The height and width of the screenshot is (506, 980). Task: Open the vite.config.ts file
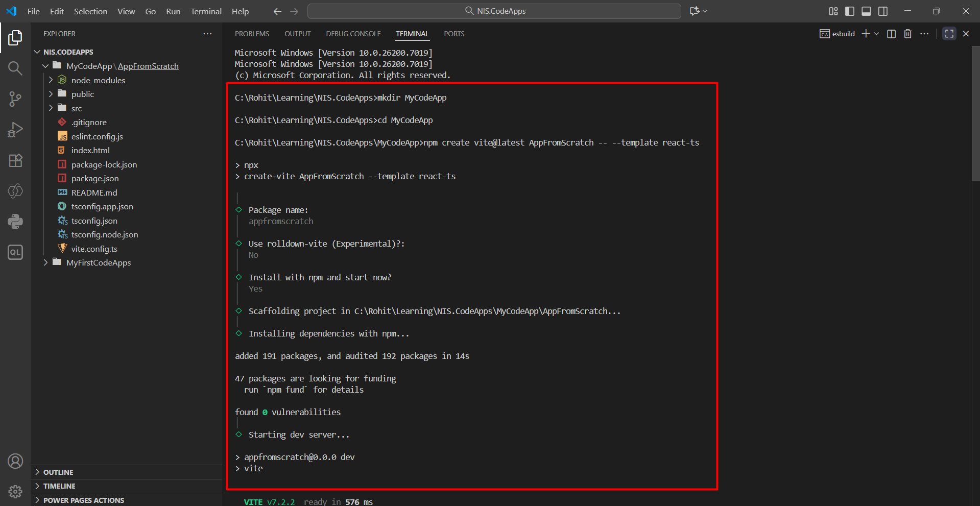coord(94,249)
